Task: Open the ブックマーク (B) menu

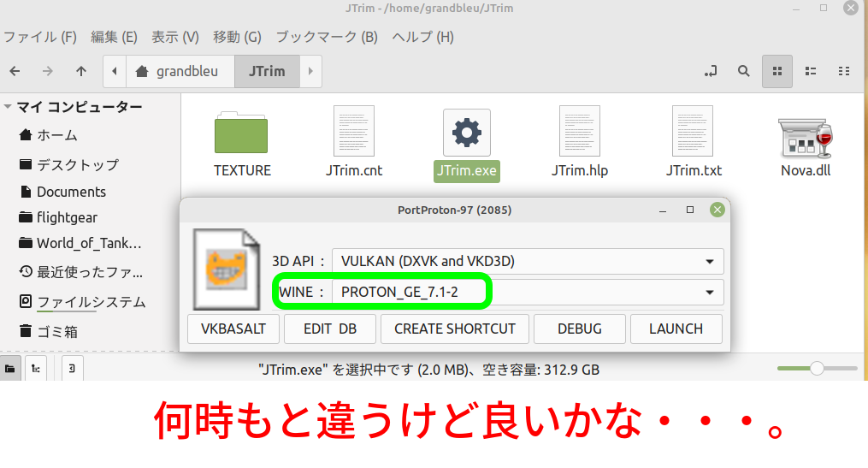Action: click(x=327, y=37)
